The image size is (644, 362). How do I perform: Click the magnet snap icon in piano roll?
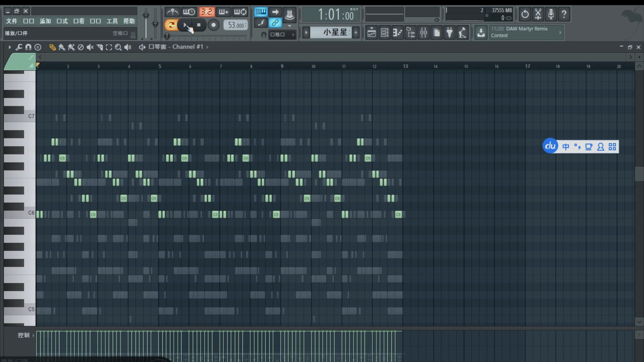[x=28, y=47]
